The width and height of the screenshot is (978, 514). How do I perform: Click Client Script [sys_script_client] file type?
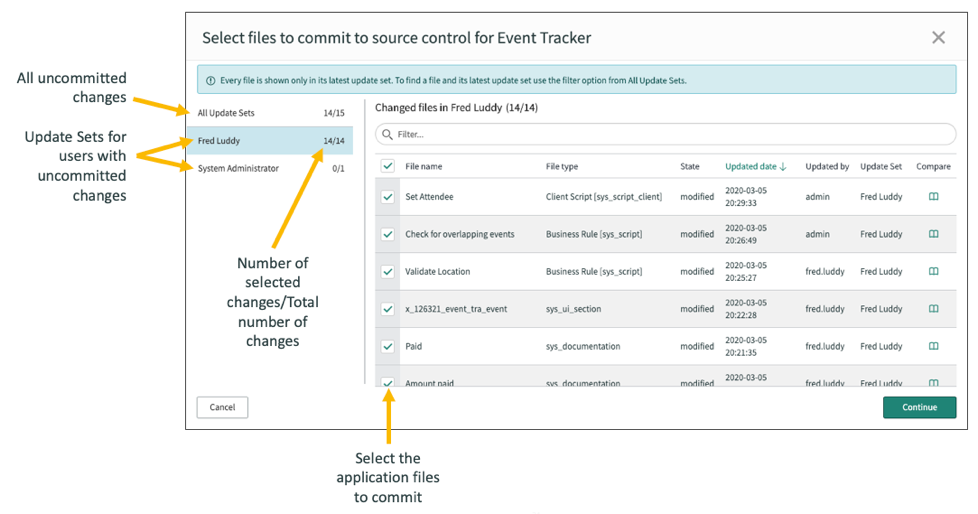click(604, 196)
